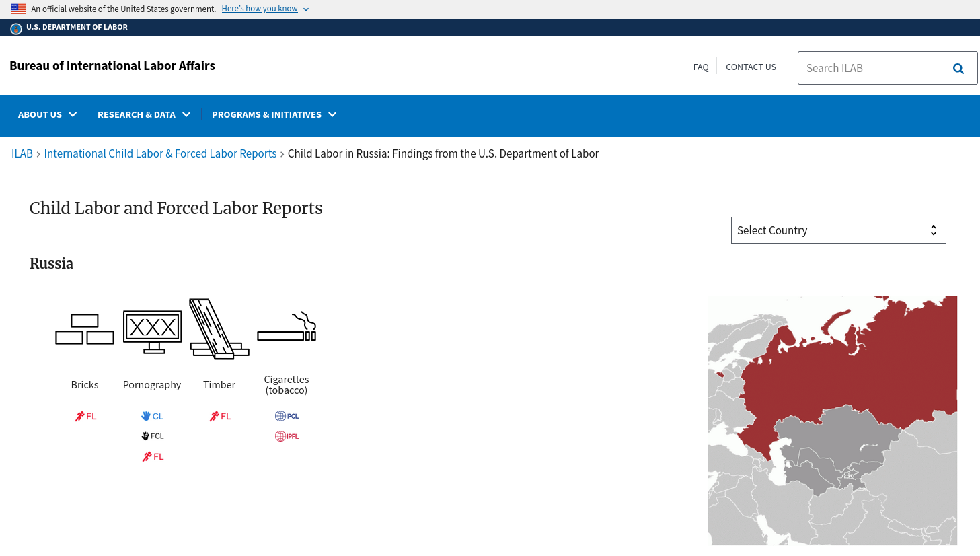Click the Cigarettes tobacco icon
This screenshot has height=556, width=980.
(287, 328)
